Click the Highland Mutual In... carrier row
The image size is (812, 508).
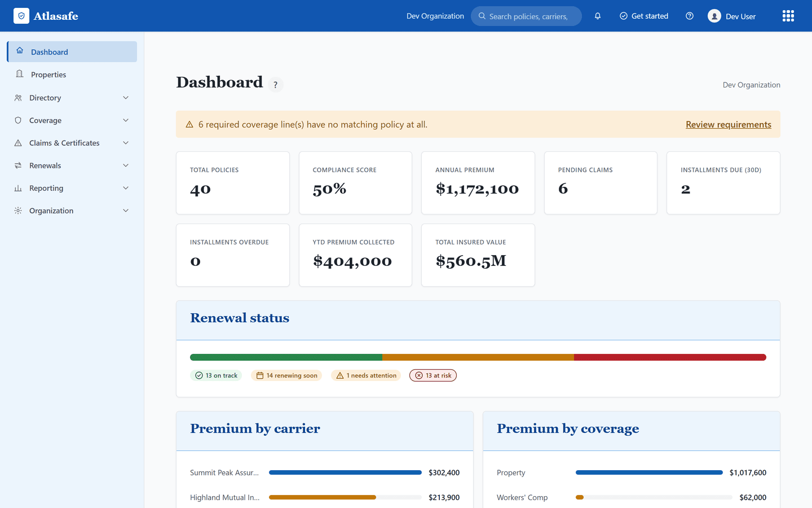click(x=325, y=497)
